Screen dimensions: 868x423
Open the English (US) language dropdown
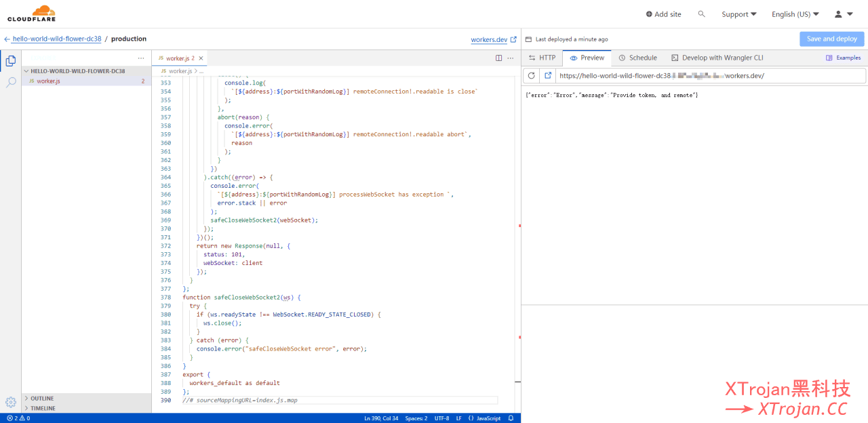point(795,14)
